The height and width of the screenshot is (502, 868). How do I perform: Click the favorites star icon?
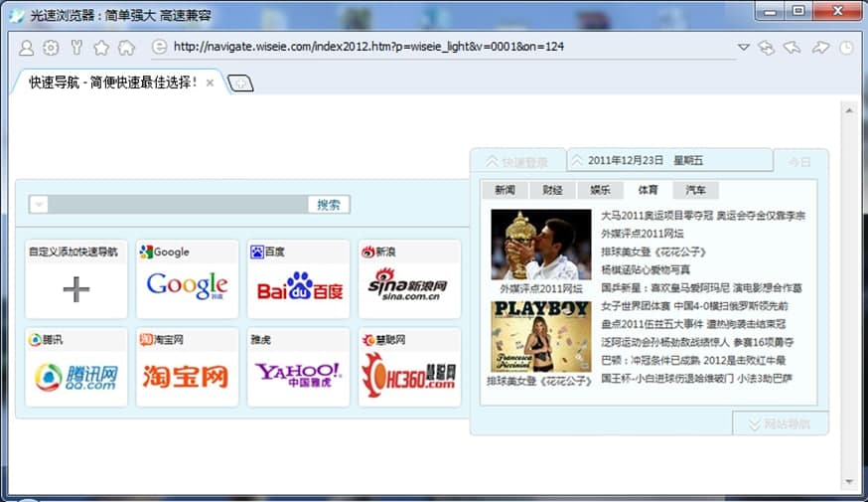point(101,48)
